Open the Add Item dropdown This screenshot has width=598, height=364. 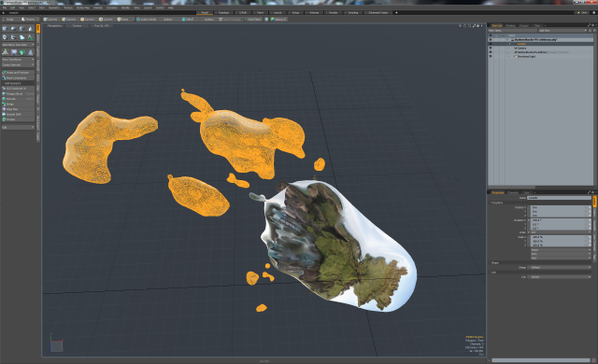[x=562, y=31]
